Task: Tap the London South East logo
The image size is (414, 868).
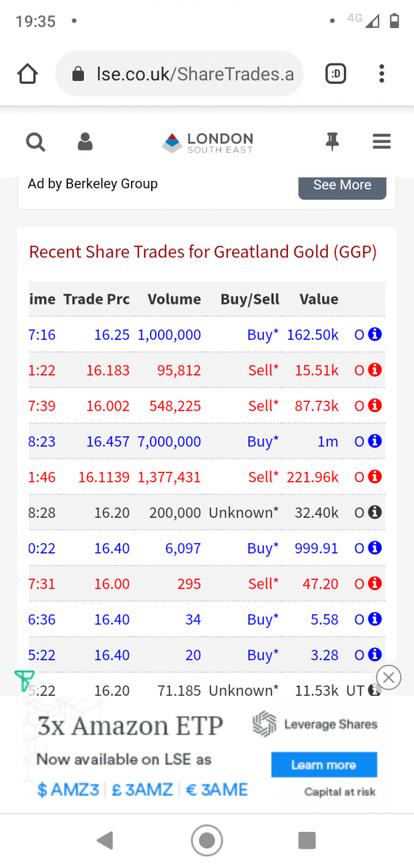Action: (x=208, y=142)
